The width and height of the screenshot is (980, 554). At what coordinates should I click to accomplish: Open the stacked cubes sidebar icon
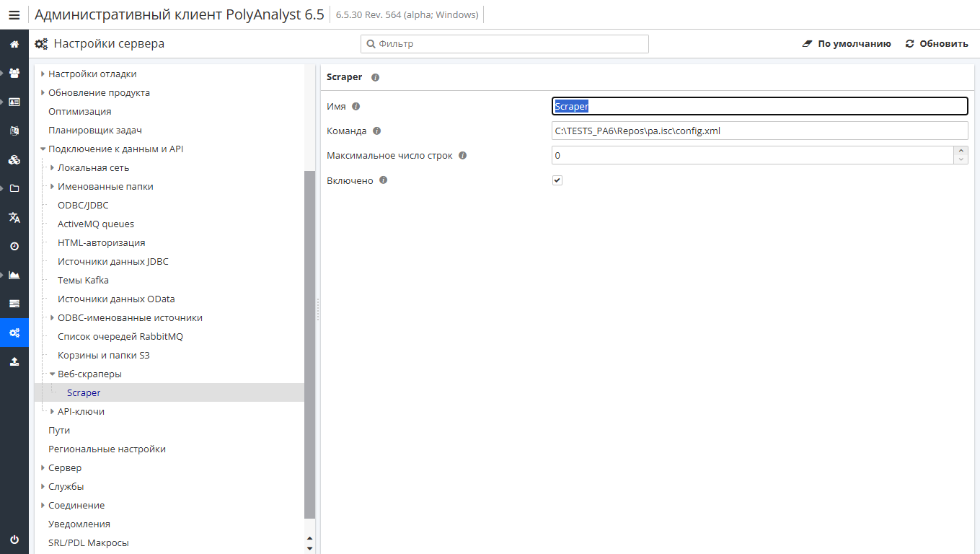point(14,159)
